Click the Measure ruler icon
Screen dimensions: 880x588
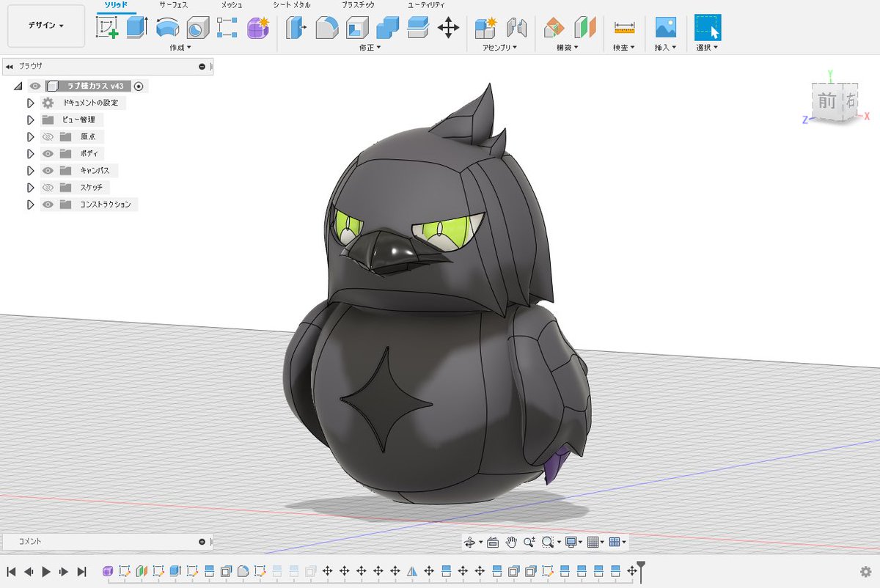[x=624, y=28]
